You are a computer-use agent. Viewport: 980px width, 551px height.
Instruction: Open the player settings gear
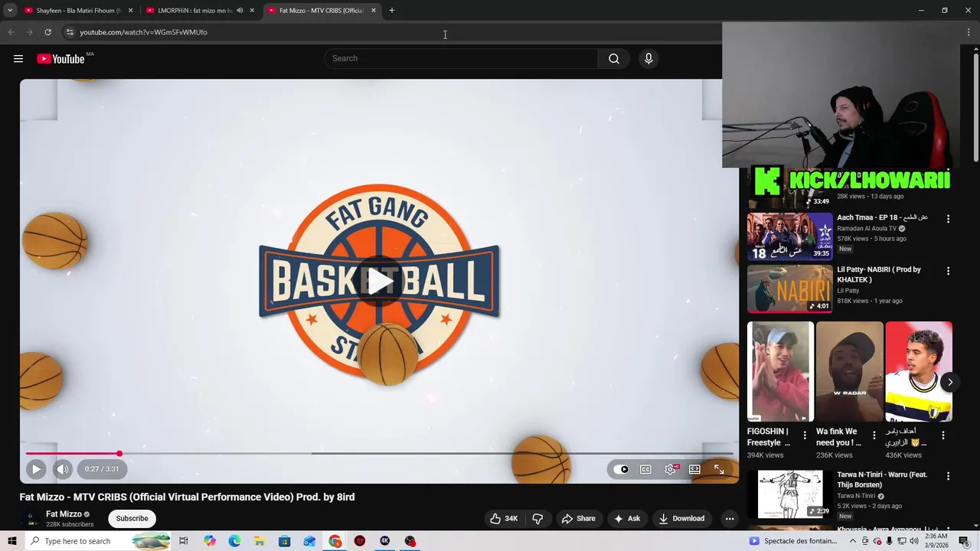pos(671,469)
